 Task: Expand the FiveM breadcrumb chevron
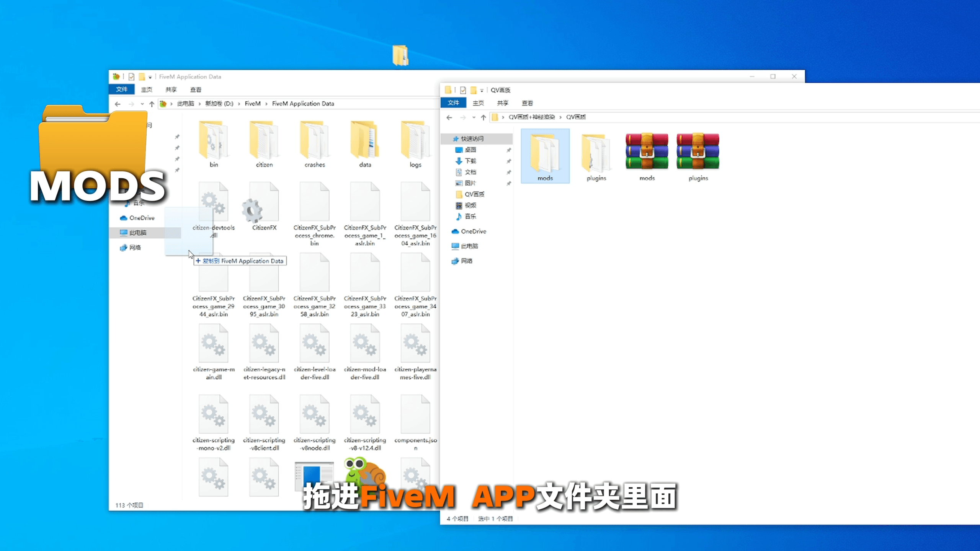[x=266, y=104]
